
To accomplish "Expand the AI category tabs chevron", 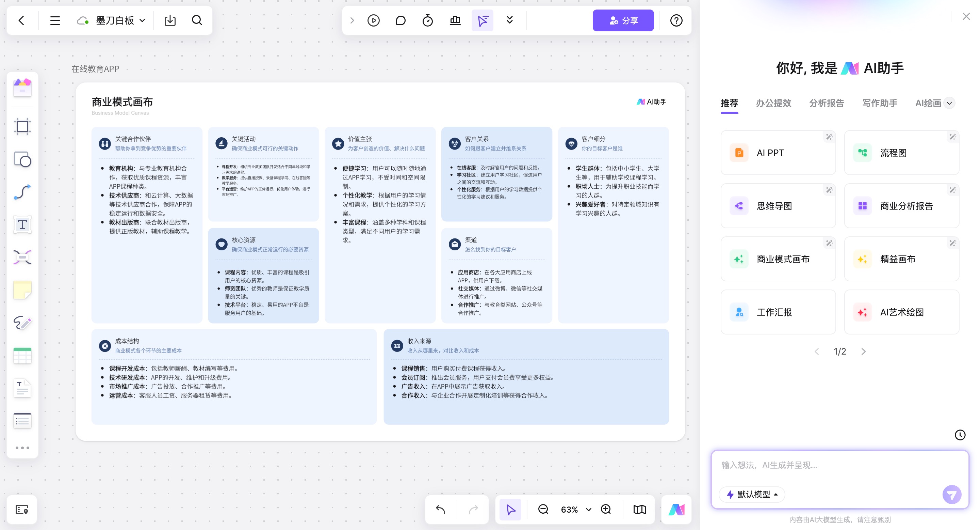I will [x=950, y=103].
